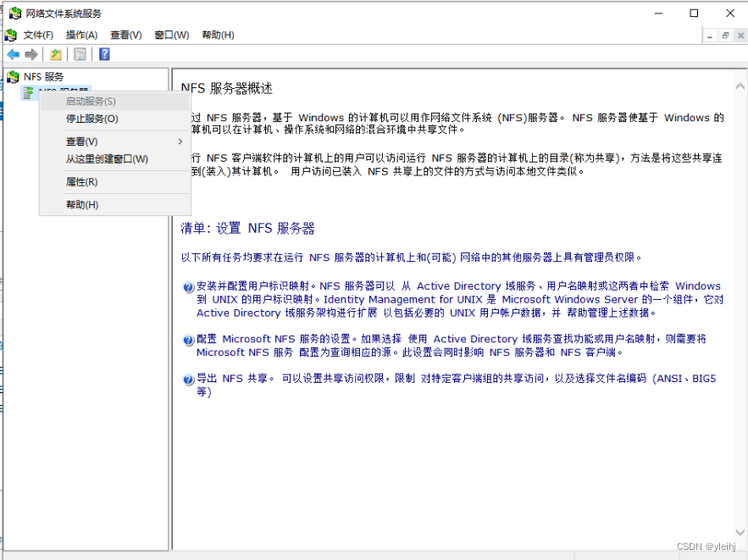
Task: Click the Properties sheet toolbar icon
Action: [80, 54]
